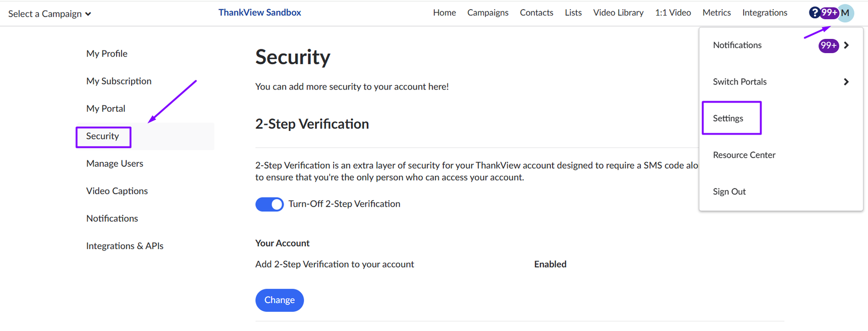Open Resource Center from the menu
The image size is (868, 331).
click(744, 155)
